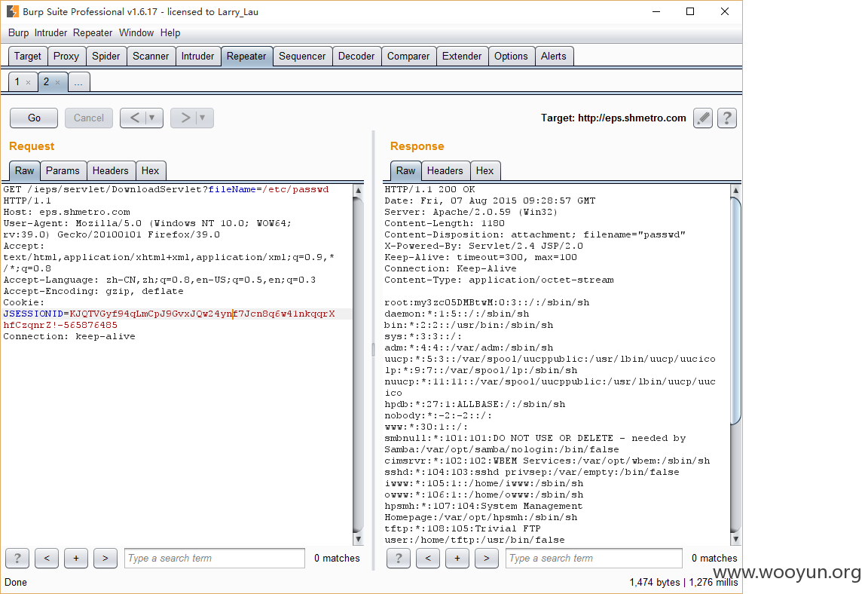Switch to the Decoder tab
868x594 pixels.
356,56
